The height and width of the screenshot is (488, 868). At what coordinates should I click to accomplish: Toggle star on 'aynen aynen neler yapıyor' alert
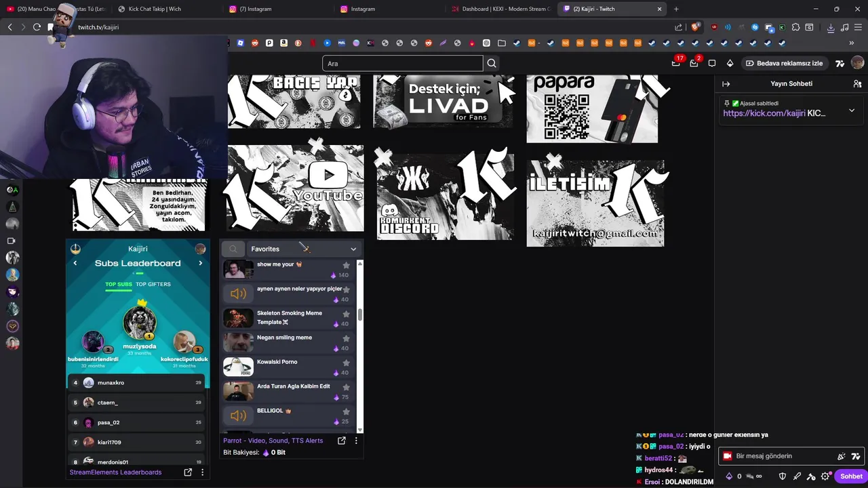click(x=346, y=289)
